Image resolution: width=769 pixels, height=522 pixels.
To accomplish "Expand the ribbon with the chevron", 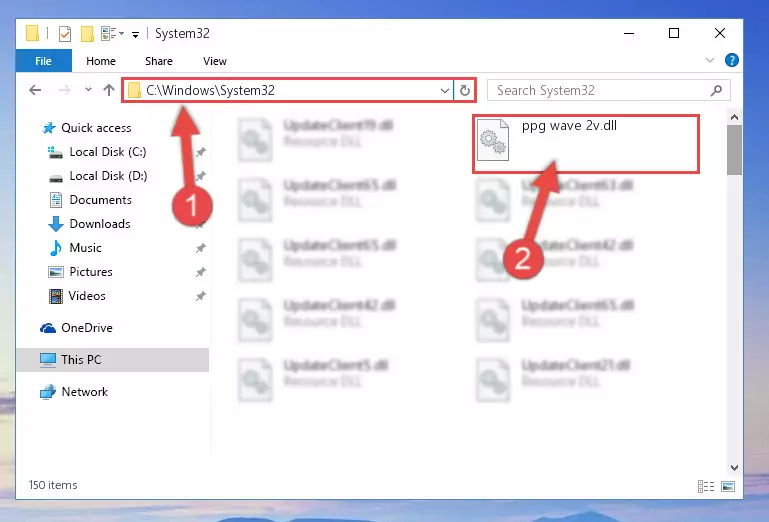I will click(710, 60).
